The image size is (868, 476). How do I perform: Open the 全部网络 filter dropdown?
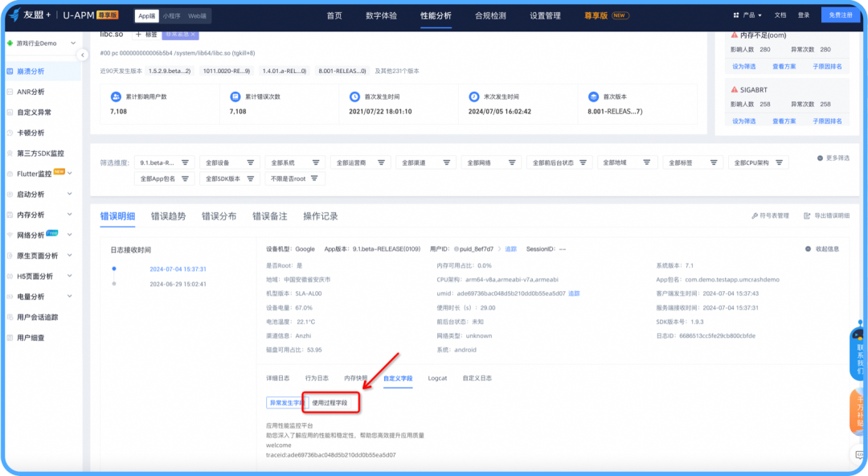click(492, 163)
